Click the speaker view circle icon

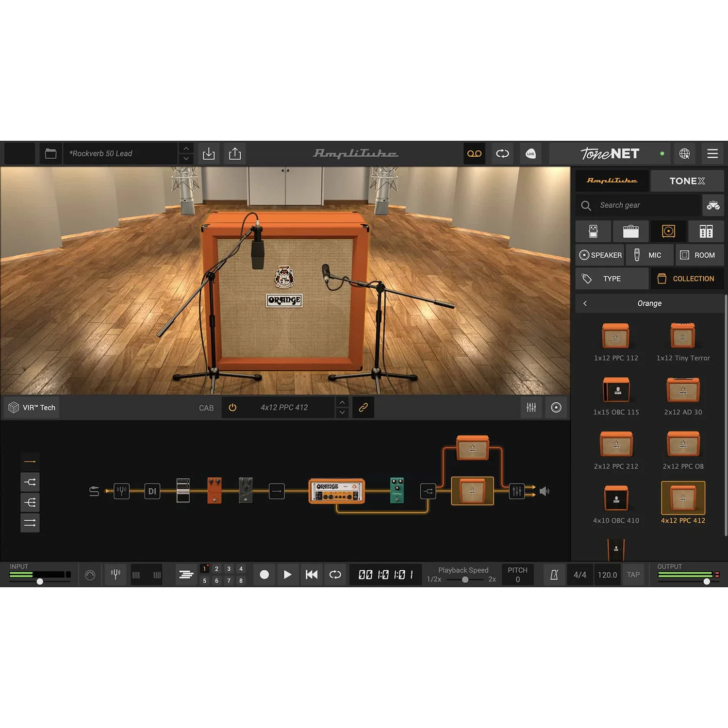556,408
